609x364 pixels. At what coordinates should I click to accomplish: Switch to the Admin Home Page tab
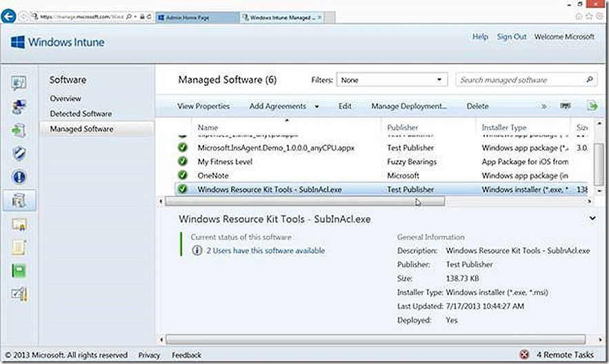(x=197, y=17)
